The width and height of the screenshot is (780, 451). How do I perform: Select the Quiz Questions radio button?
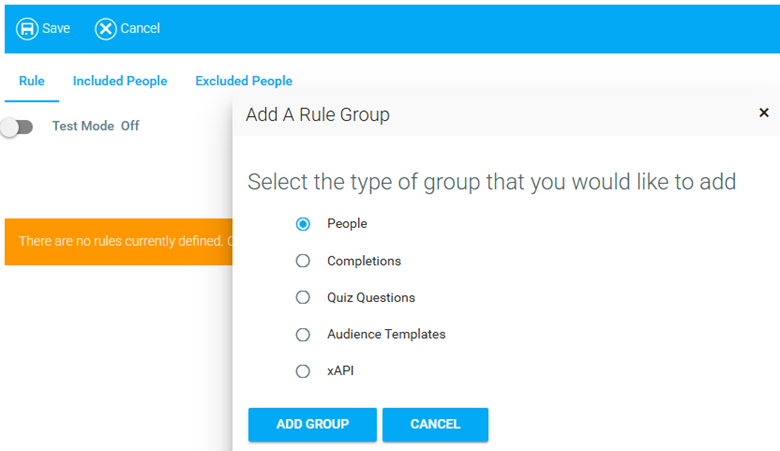(303, 297)
